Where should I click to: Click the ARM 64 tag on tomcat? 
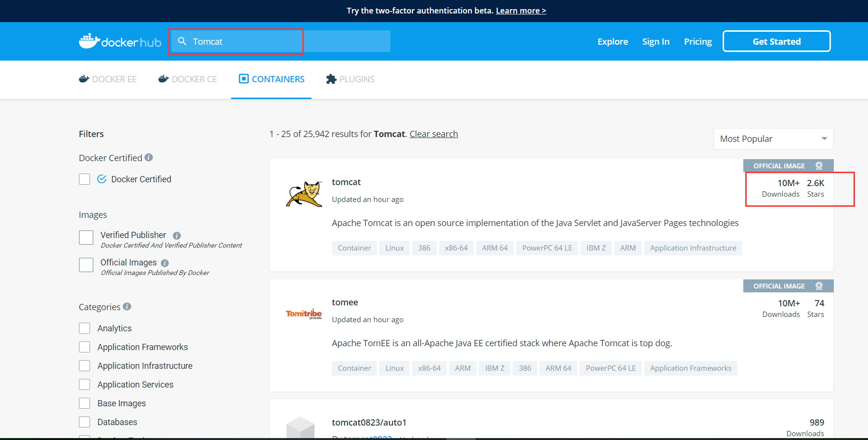tap(495, 248)
